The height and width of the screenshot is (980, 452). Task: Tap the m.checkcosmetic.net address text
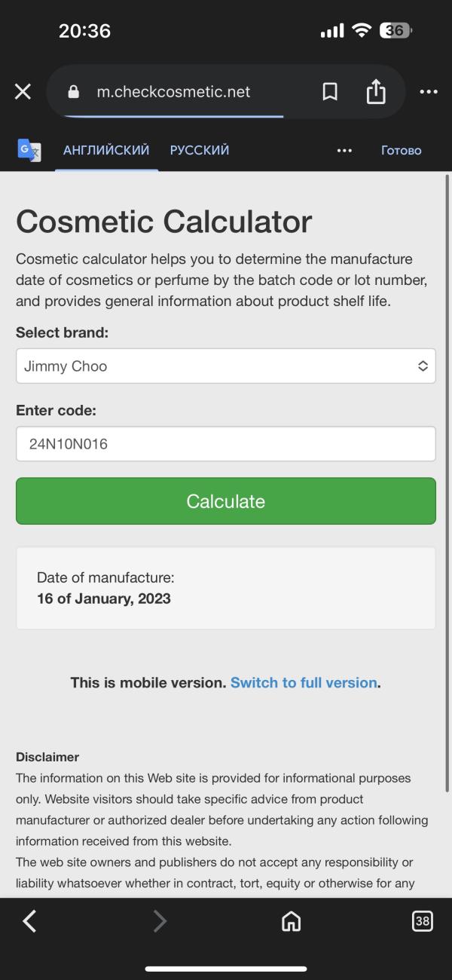(x=173, y=92)
